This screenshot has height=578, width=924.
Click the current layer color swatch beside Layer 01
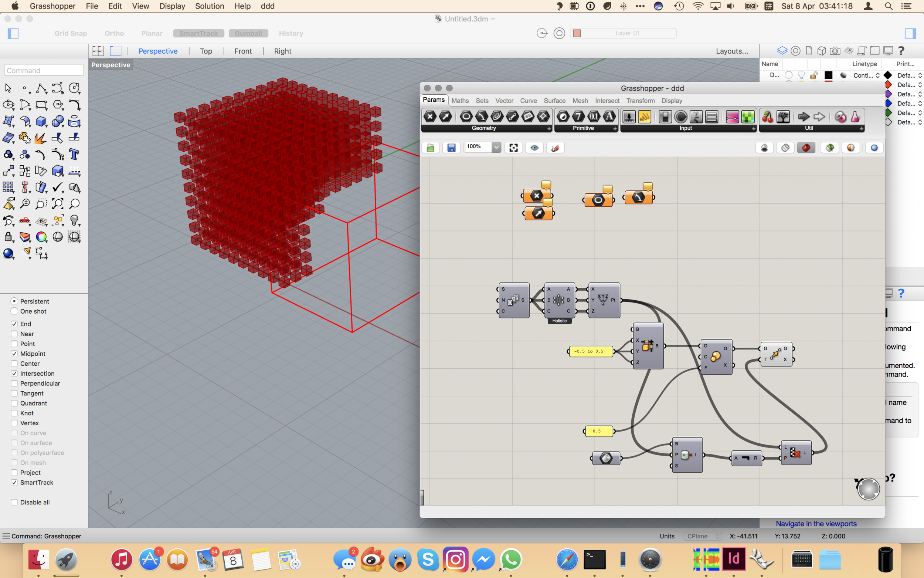click(x=577, y=33)
